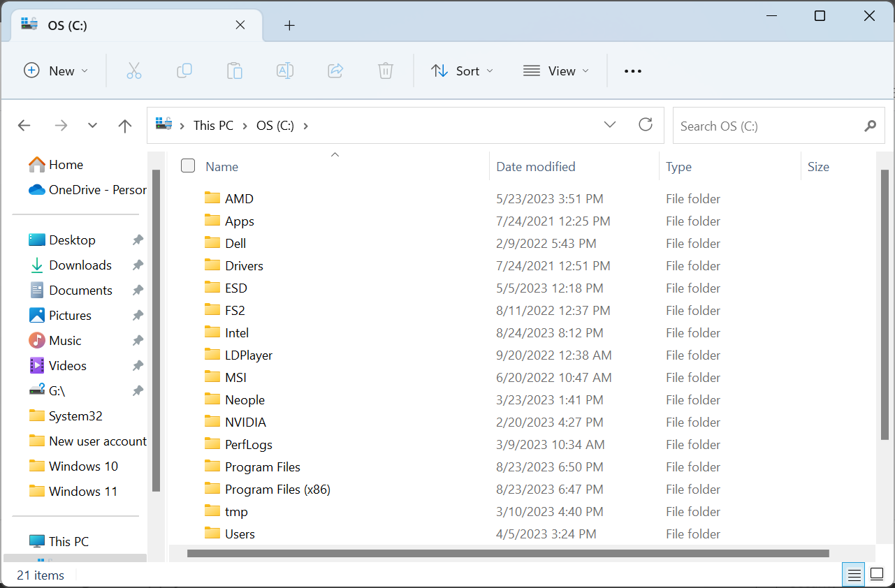Select the PerfLogs folder
The image size is (895, 588).
coord(239,444)
